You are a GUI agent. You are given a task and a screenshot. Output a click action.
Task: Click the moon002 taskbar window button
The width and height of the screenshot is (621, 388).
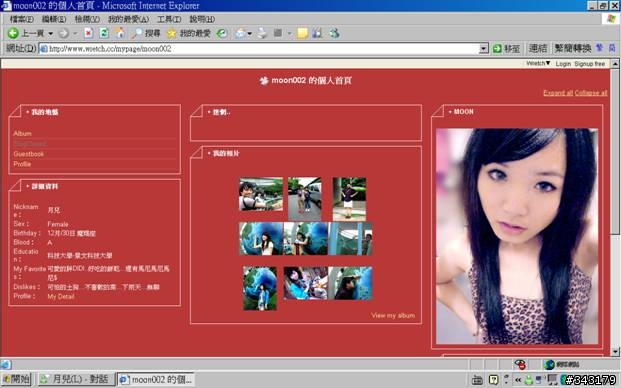click(156, 379)
